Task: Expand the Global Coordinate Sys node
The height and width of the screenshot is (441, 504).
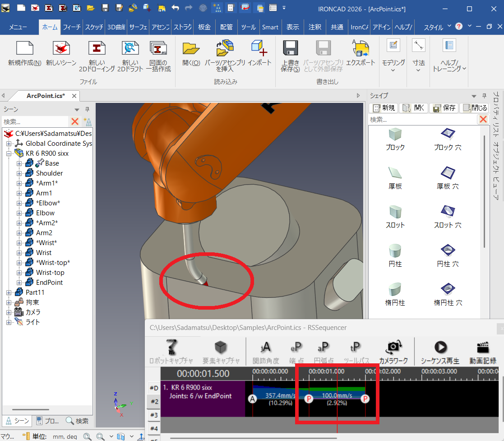Action: 9,144
